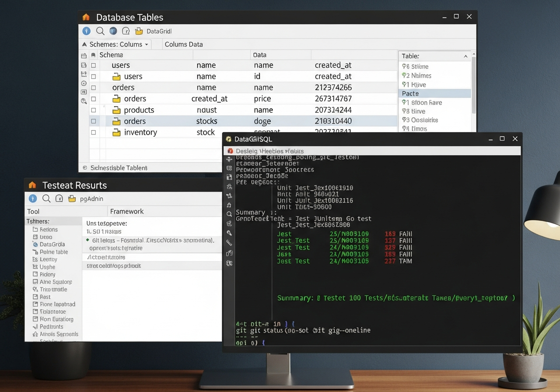
Task: Click the orange home icon beside Database Tables title
Action: pos(86,17)
